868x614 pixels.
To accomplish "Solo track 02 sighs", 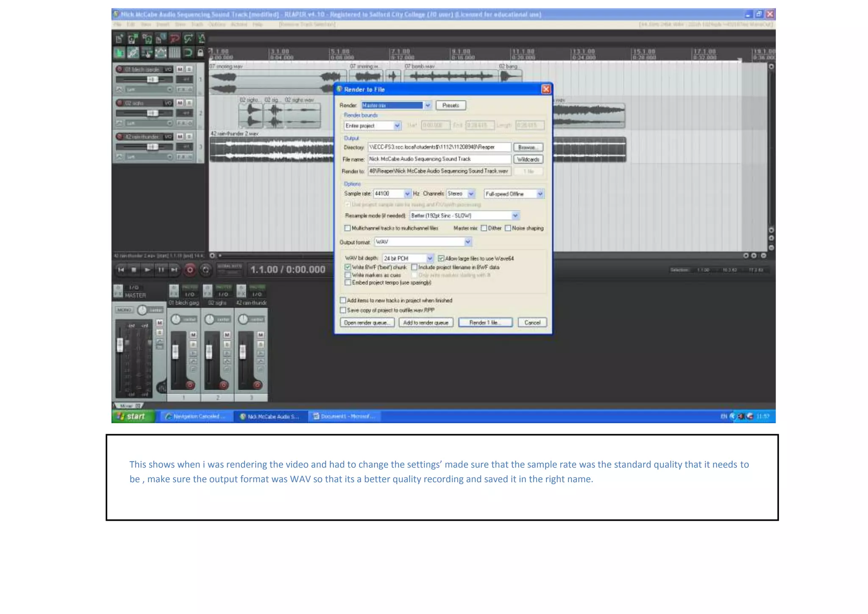I will [189, 103].
